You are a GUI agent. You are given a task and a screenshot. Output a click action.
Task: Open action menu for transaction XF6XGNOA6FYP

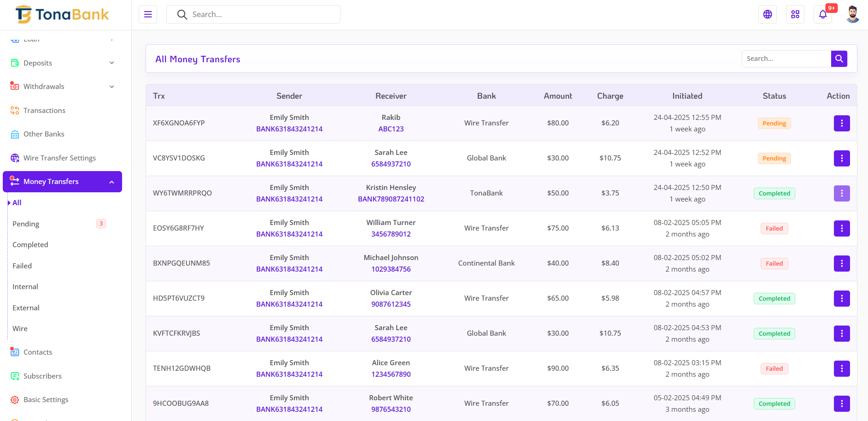[x=842, y=123]
